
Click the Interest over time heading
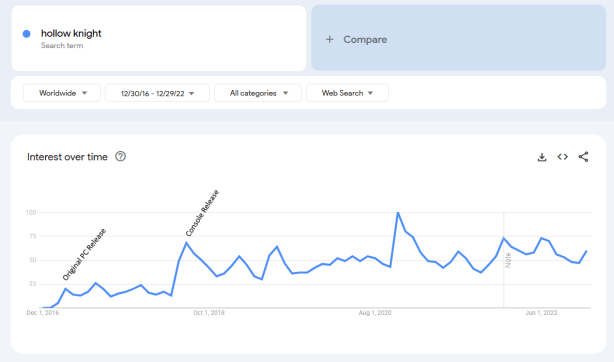tap(67, 157)
